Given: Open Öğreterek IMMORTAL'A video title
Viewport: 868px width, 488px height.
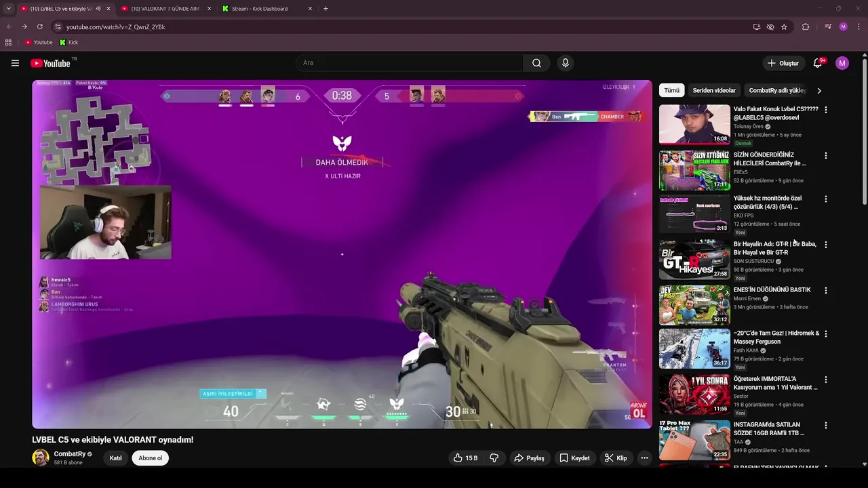Looking at the screenshot, I should (776, 383).
